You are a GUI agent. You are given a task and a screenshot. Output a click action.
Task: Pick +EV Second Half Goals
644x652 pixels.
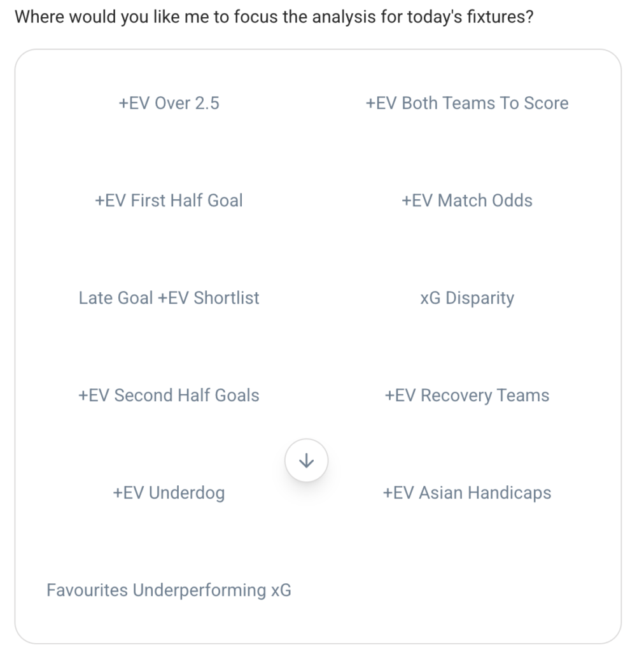click(169, 395)
